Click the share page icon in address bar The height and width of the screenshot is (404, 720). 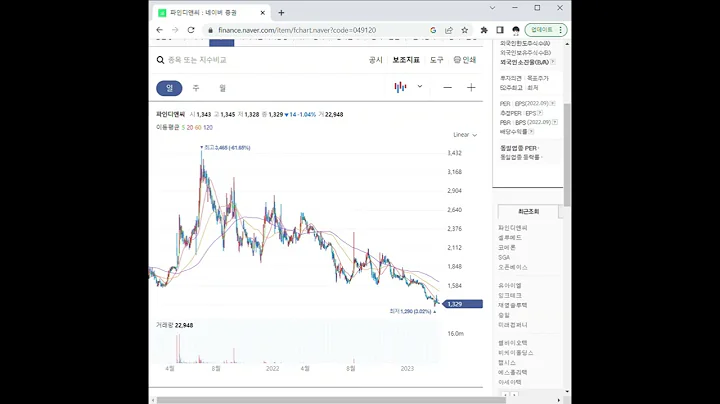(449, 30)
